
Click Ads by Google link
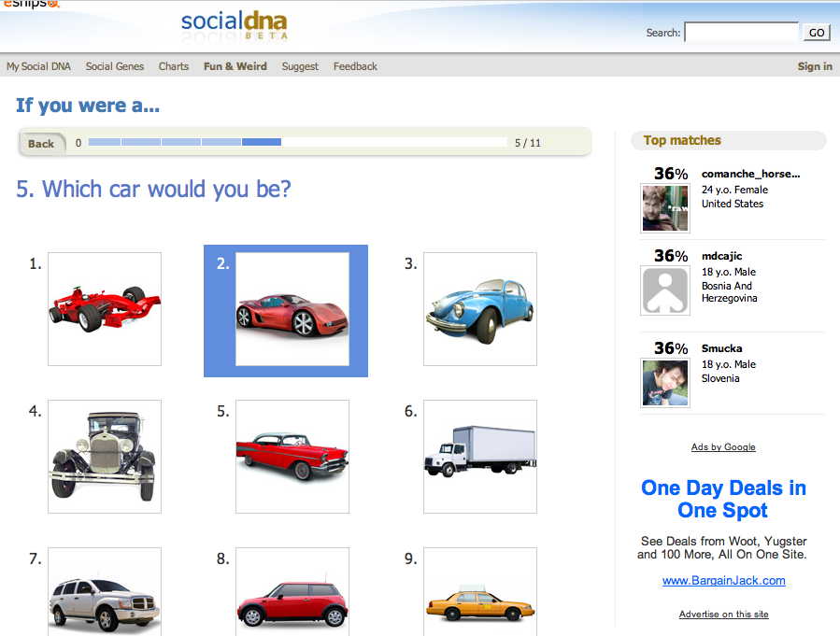[723, 447]
